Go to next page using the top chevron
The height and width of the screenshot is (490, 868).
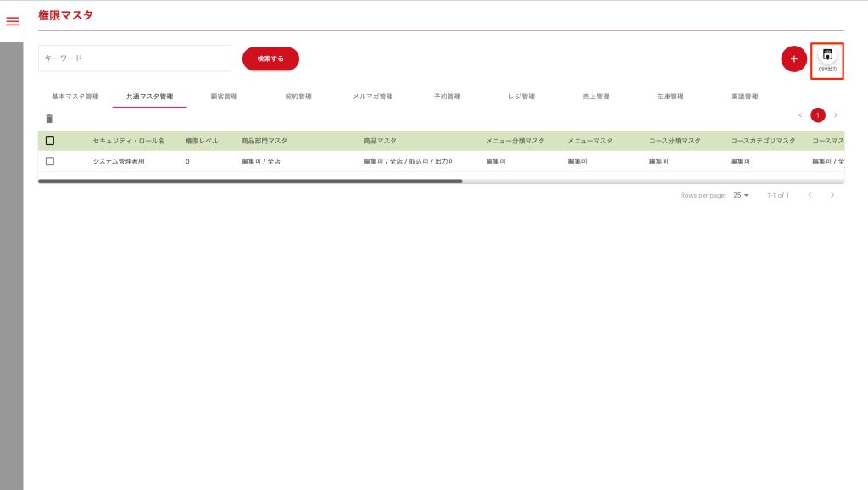[836, 115]
